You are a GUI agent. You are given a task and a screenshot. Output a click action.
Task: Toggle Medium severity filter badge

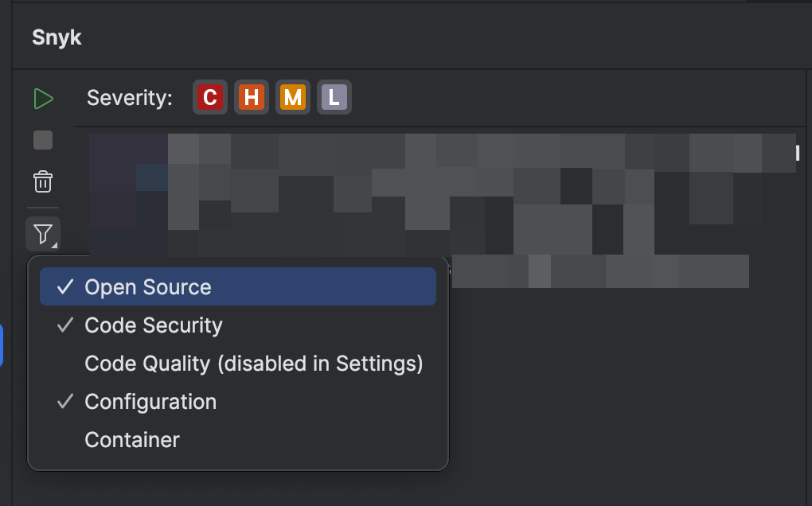point(292,98)
